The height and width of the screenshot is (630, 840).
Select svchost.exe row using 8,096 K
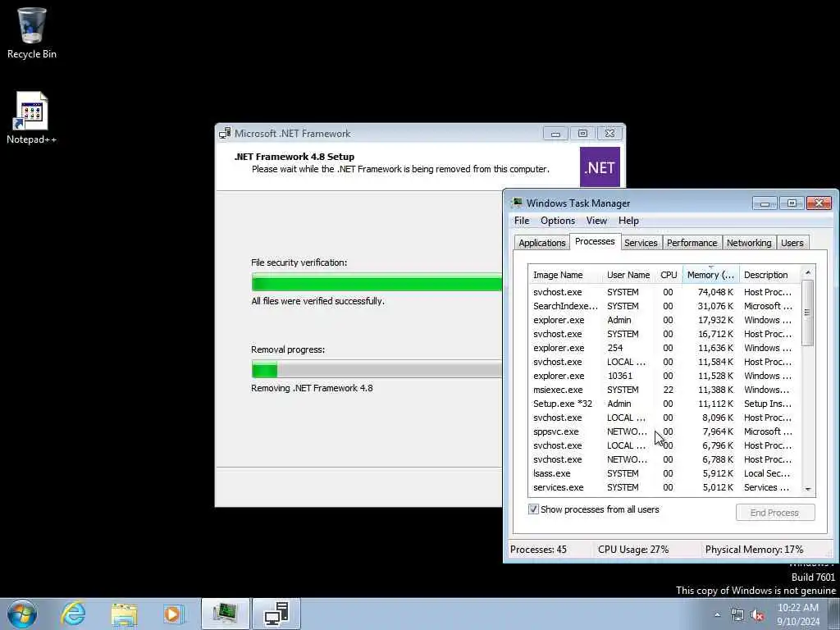click(664, 418)
